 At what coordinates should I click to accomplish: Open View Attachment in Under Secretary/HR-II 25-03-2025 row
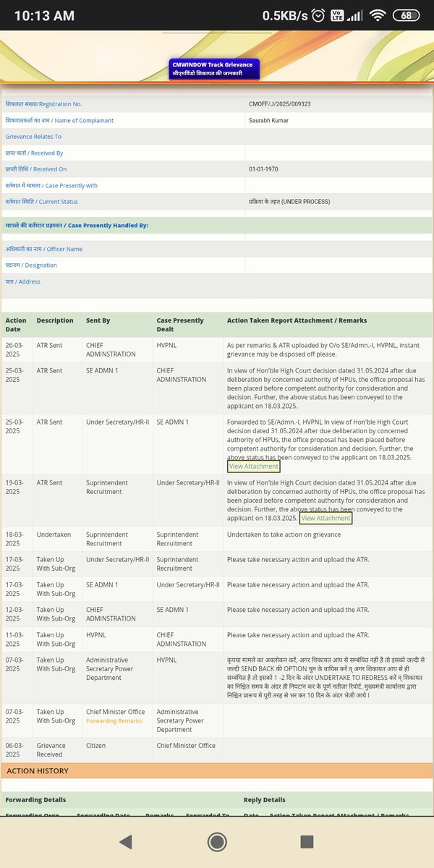[254, 467]
